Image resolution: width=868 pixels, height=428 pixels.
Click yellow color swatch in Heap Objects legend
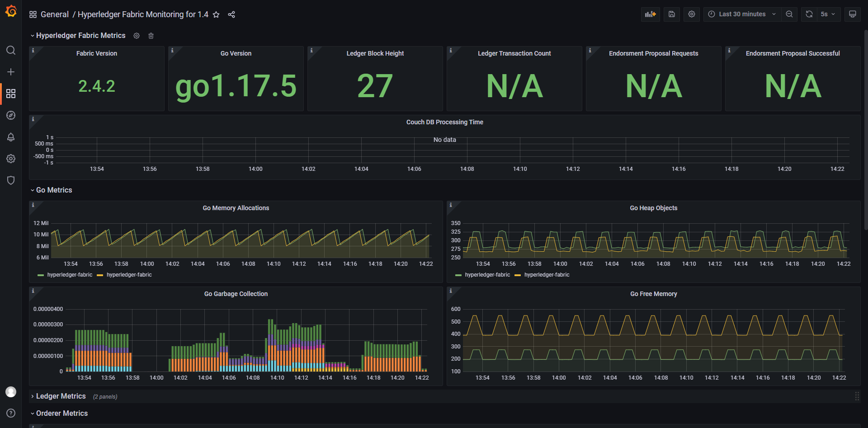tap(518, 275)
